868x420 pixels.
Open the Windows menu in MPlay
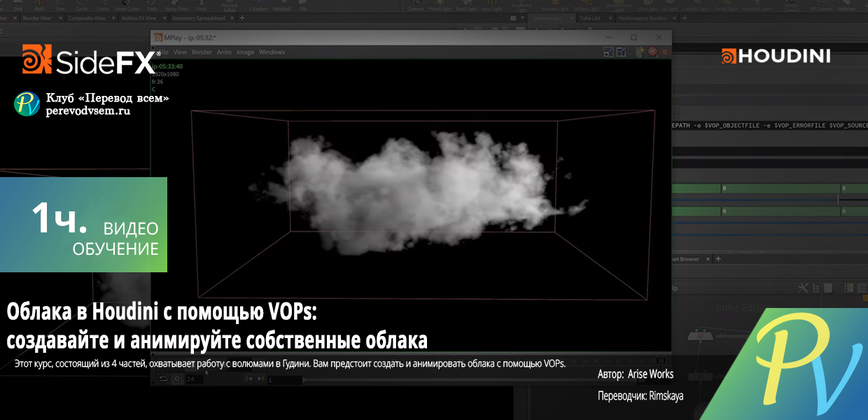(x=272, y=52)
